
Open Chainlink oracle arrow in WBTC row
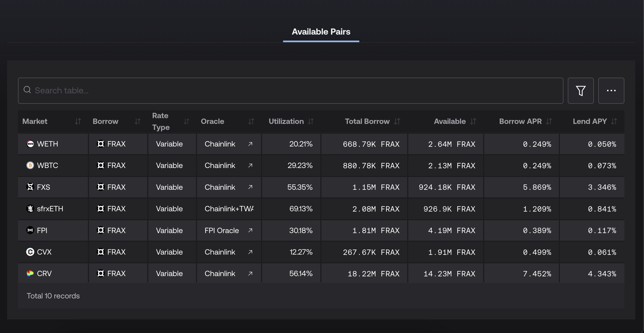coord(250,165)
